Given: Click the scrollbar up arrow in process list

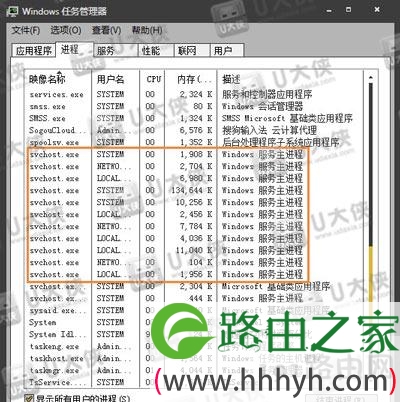Looking at the screenshot, I should (370, 78).
